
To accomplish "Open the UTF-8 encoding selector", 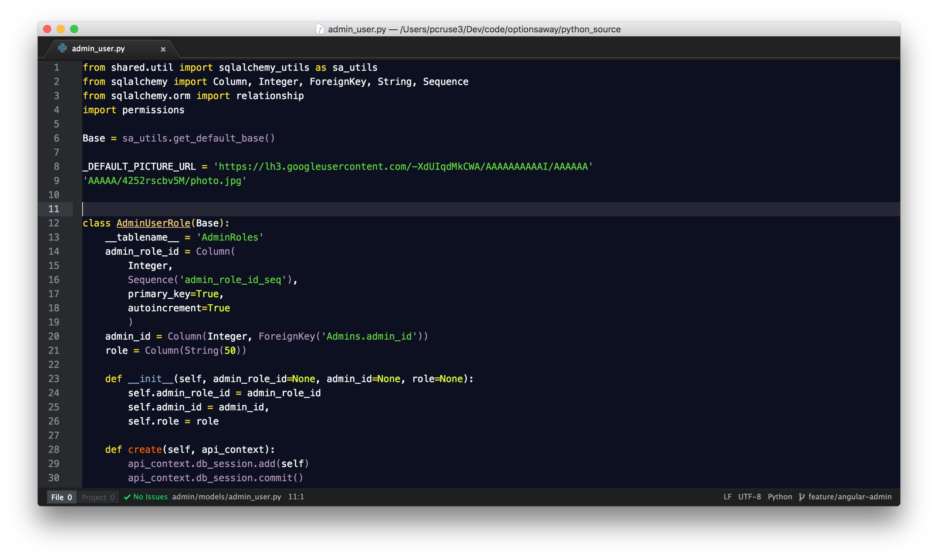I will [x=749, y=497].
